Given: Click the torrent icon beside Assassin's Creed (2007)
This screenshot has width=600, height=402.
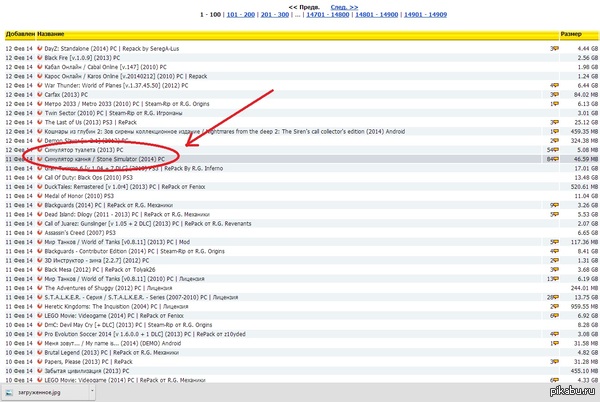Looking at the screenshot, I should point(39,233).
